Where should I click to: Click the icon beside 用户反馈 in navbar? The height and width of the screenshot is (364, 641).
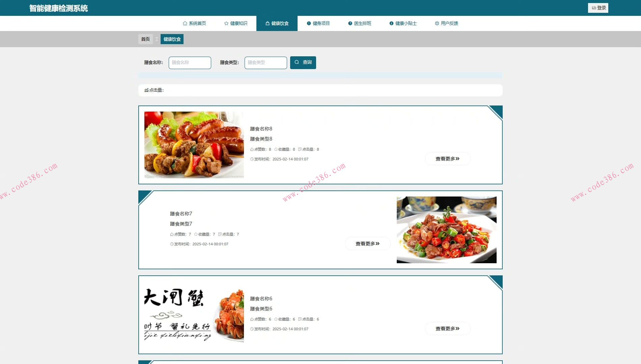pos(436,23)
